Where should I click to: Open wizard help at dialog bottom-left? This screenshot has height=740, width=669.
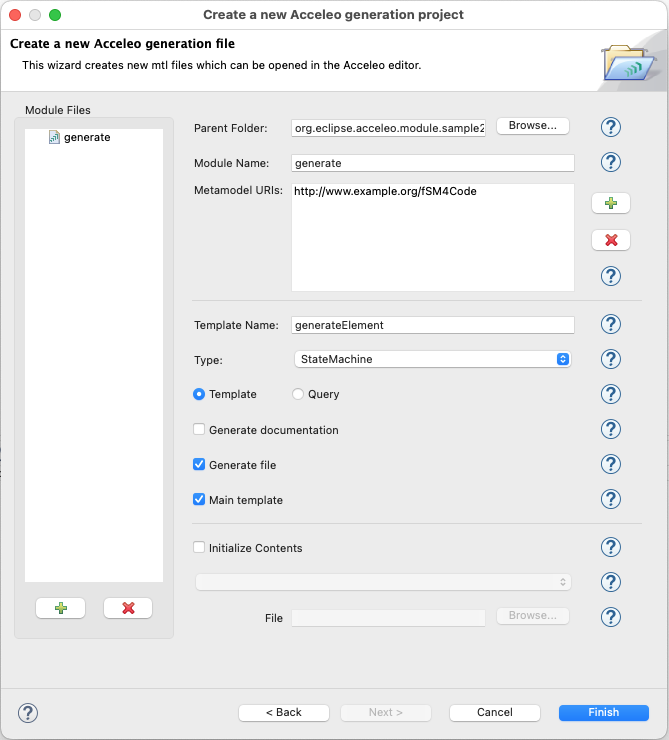tap(28, 713)
